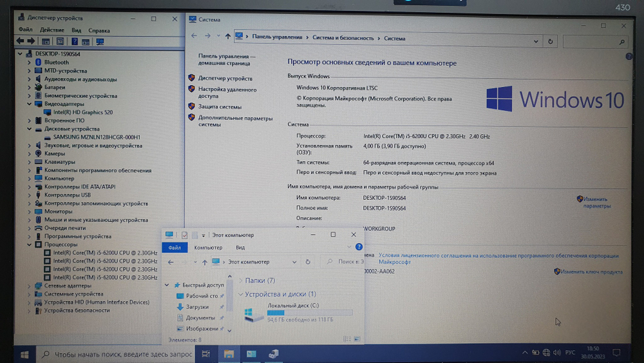Select Загрузки in quick access pane
This screenshot has width=644, height=363.
click(x=197, y=307)
